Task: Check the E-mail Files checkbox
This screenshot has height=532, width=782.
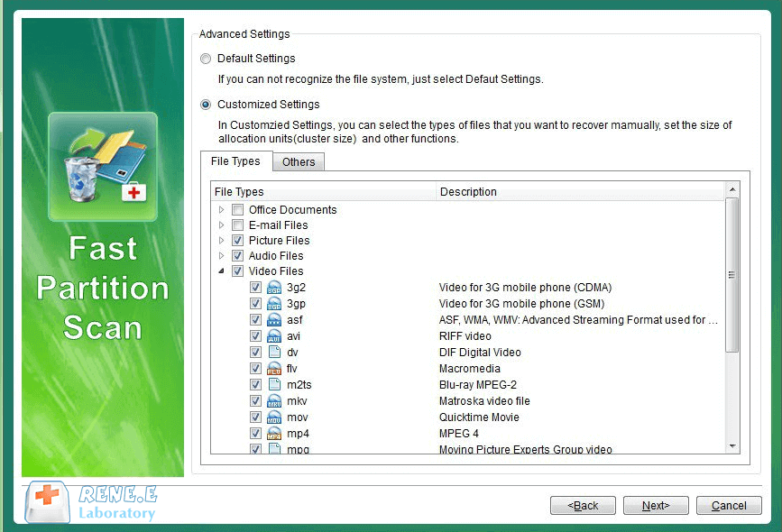Action: (x=237, y=225)
